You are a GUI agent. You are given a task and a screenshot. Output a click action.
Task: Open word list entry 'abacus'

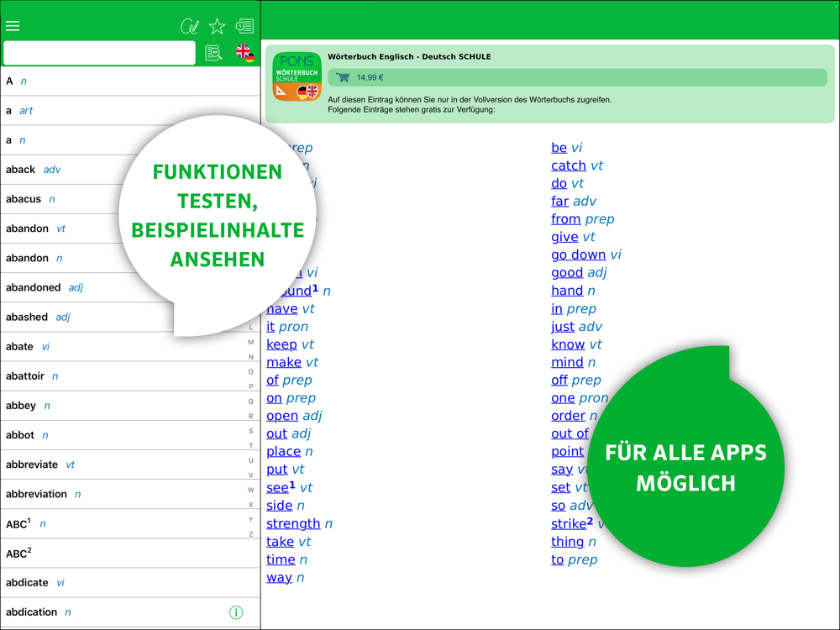(61, 199)
